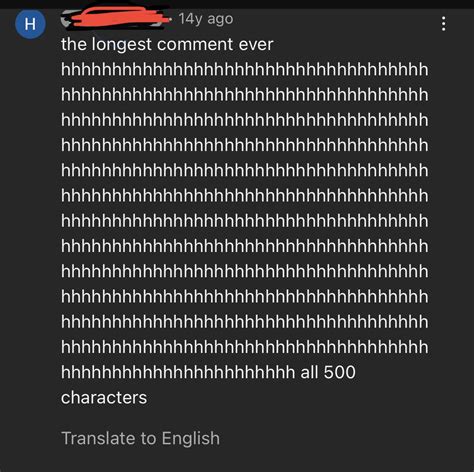The width and height of the screenshot is (474, 472).
Task: Click the word "the" starting the comment
Action: pyautogui.click(x=74, y=44)
